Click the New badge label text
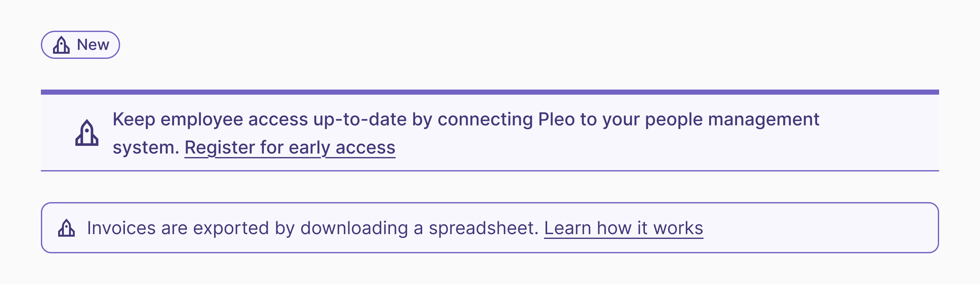 pos(93,45)
